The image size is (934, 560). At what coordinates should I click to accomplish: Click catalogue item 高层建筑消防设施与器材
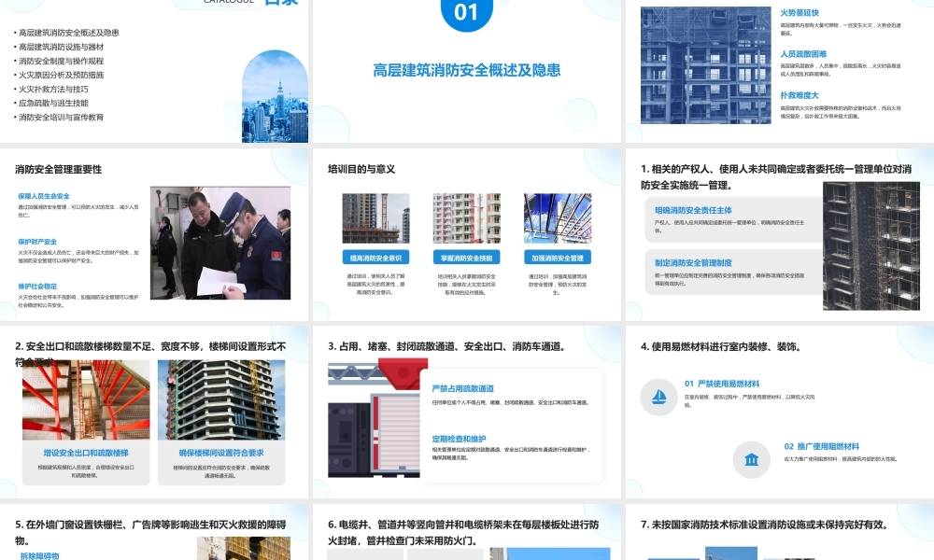tap(61, 47)
